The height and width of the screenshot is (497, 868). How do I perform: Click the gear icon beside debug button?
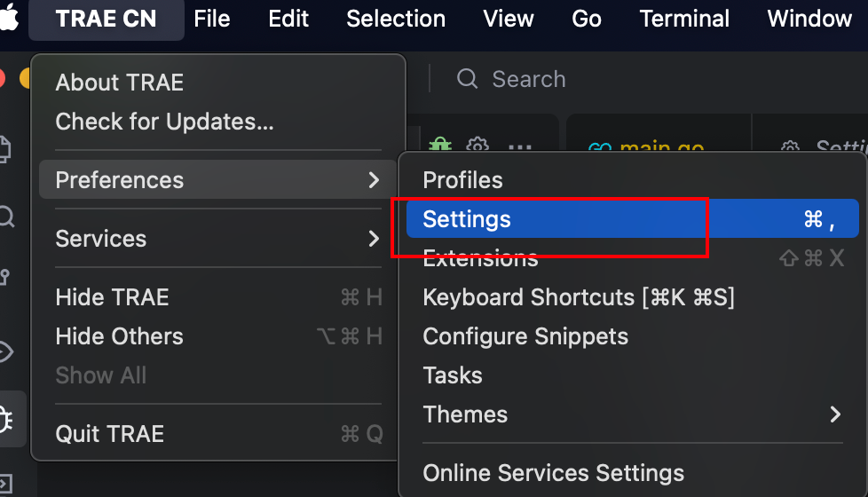click(x=477, y=146)
